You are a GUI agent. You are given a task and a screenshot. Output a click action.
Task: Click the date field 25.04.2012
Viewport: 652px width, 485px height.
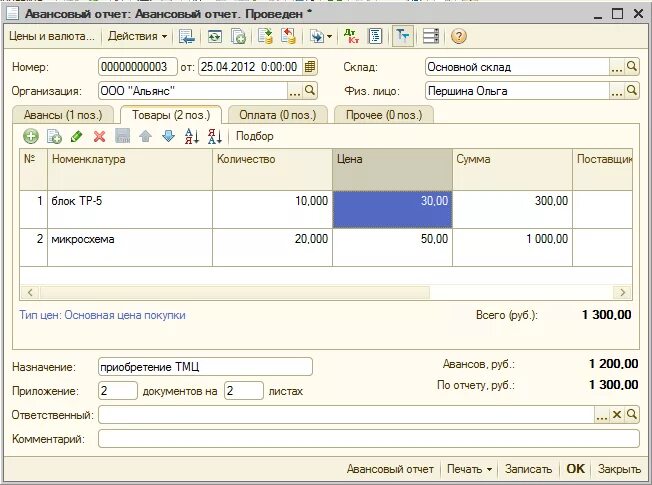tap(251, 67)
